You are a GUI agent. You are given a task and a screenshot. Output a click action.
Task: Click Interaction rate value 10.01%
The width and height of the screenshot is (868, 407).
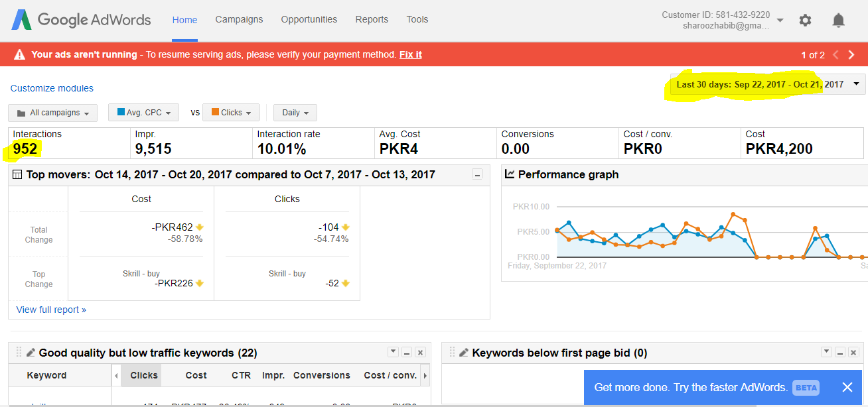point(282,149)
